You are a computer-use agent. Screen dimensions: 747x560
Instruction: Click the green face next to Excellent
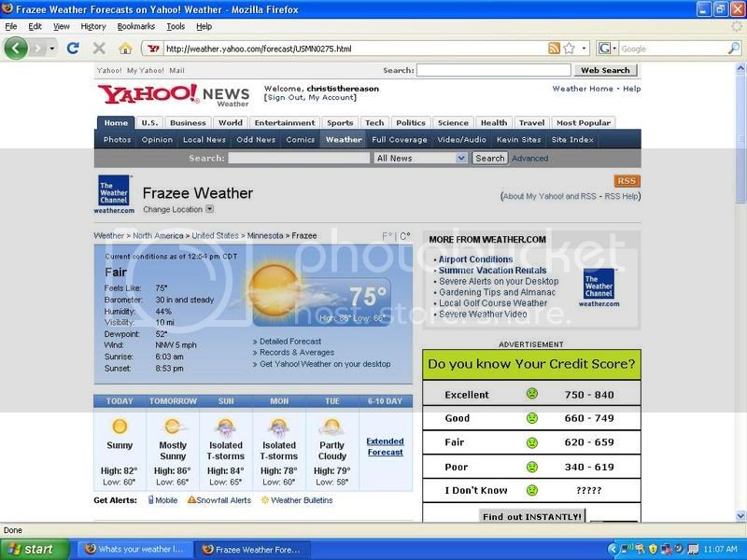click(x=531, y=394)
